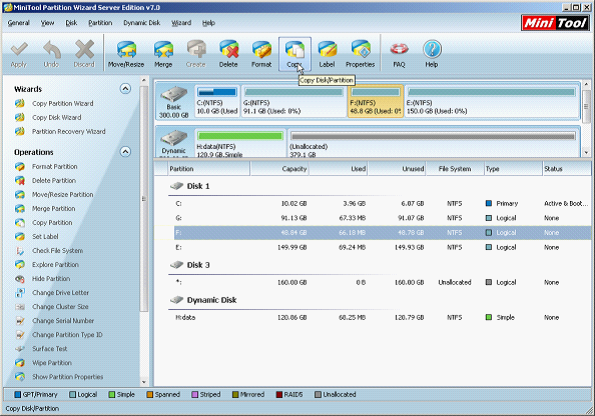Open Show Partition Properties
The width and height of the screenshot is (595, 416).
click(68, 377)
